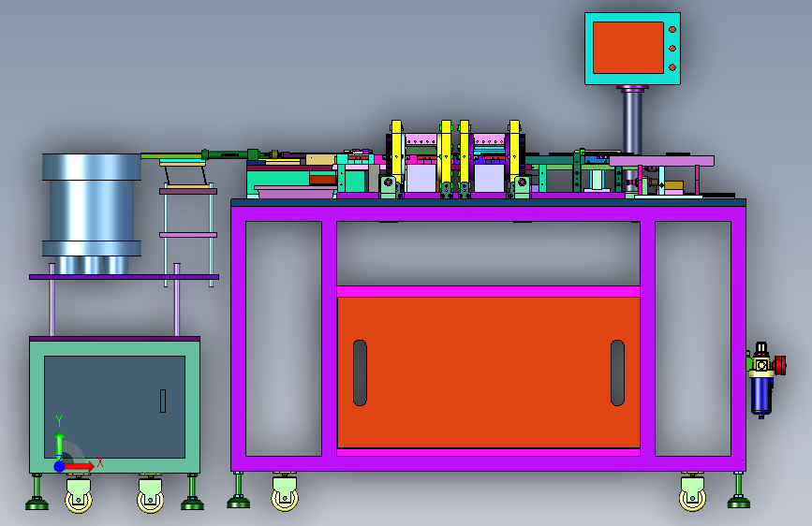Viewport: 812px width, 526px height.
Task: Click the green Y axis arrow of the triad
Action: (60, 445)
